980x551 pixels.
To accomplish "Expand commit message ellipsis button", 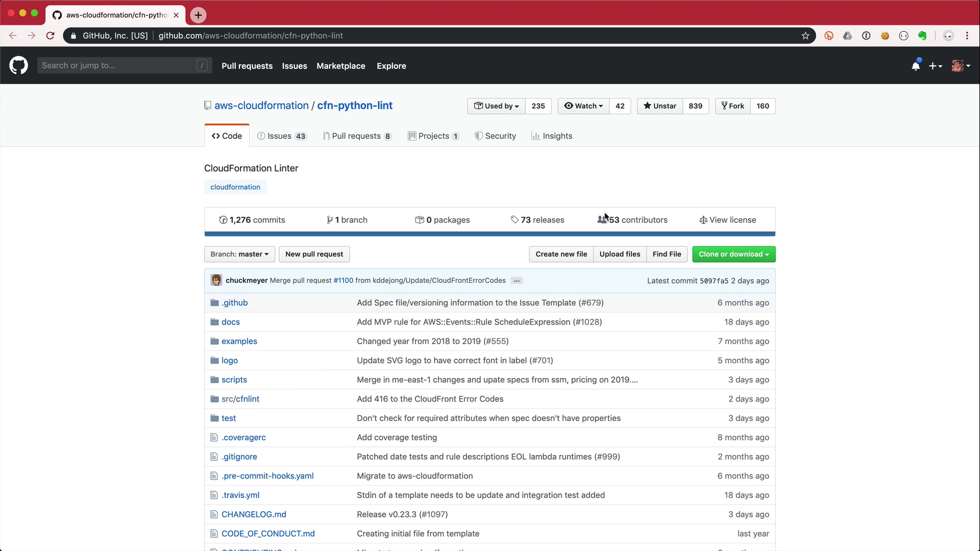I will point(517,281).
